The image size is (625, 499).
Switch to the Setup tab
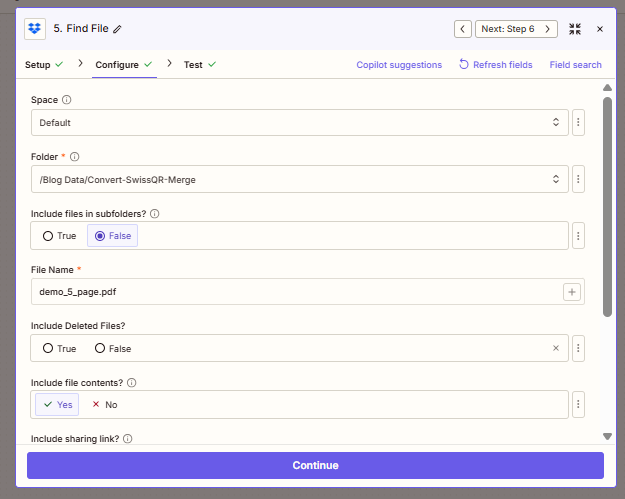coord(44,65)
